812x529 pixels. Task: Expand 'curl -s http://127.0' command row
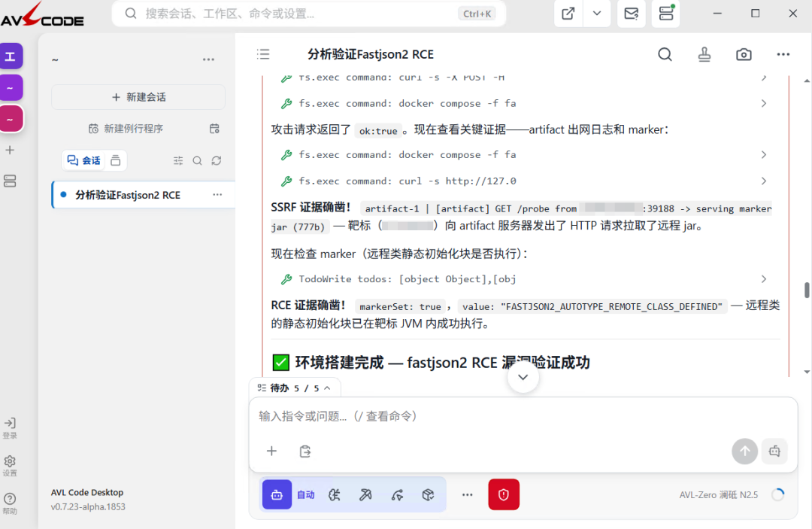(523, 181)
